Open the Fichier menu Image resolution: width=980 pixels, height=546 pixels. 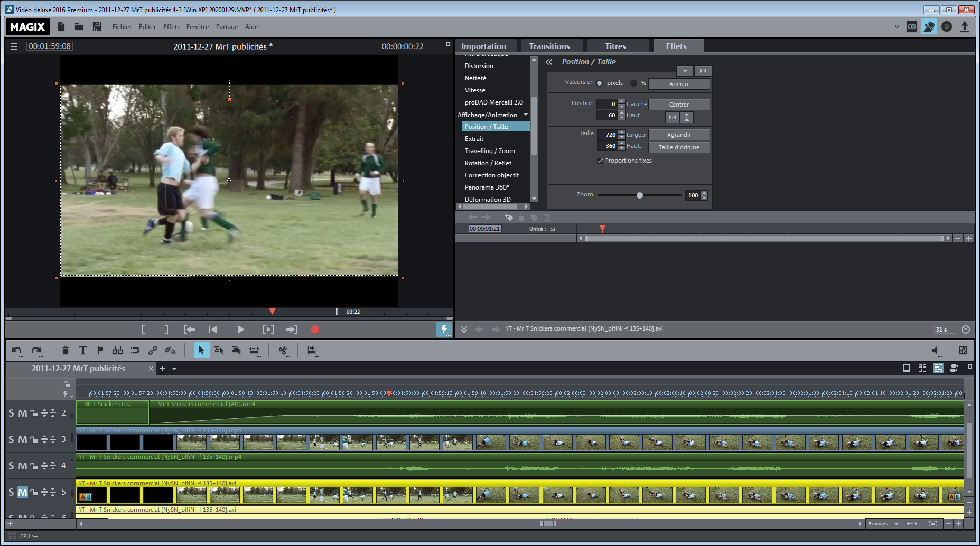pos(122,27)
